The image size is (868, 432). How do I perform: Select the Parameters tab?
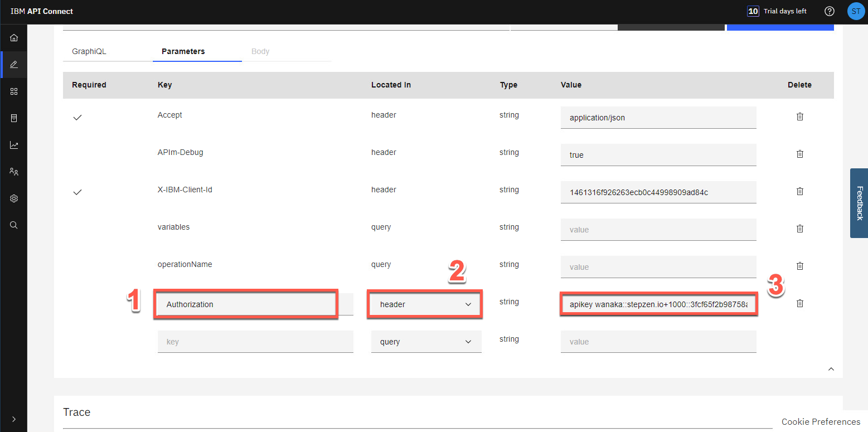[x=183, y=51]
